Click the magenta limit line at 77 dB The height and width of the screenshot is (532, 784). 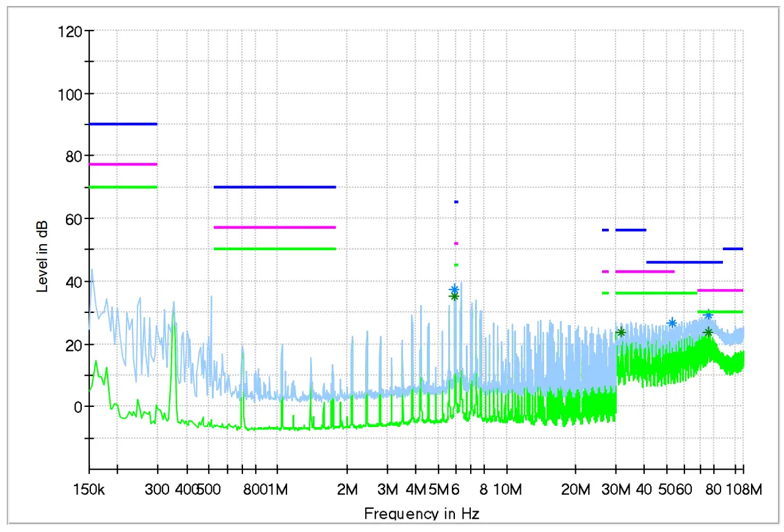tap(123, 164)
